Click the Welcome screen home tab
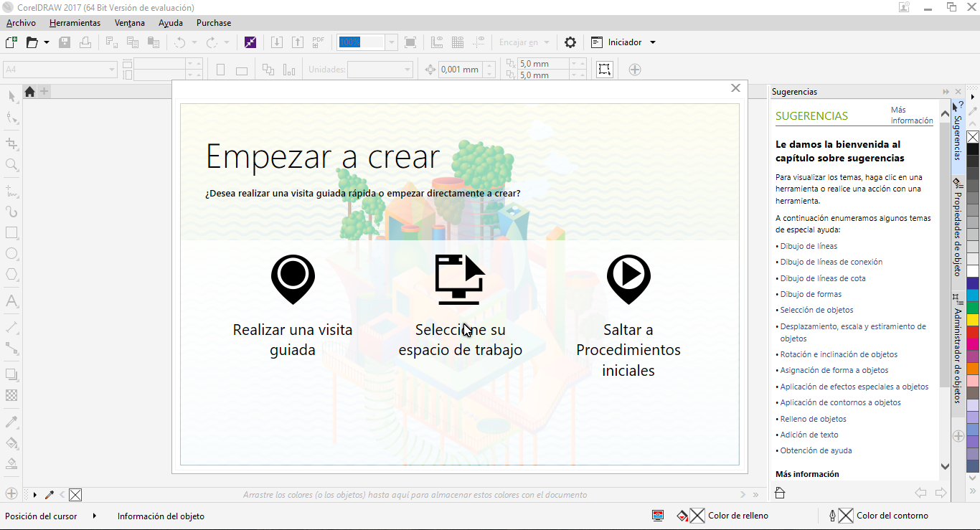 [29, 92]
